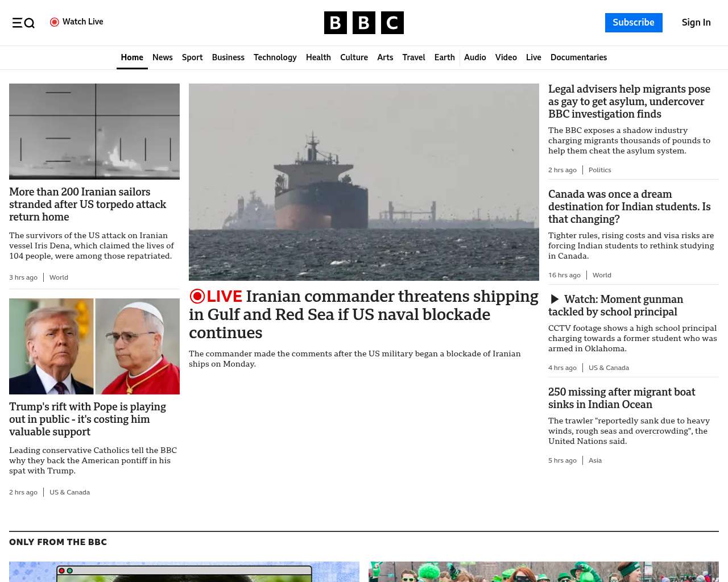This screenshot has width=728, height=582.
Task: Read the 250 missing migrant boat article
Action: [x=622, y=398]
